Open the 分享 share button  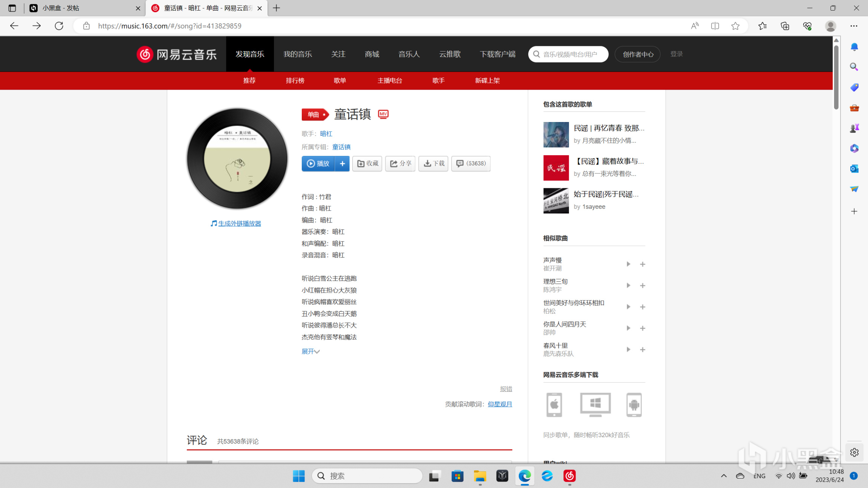400,163
